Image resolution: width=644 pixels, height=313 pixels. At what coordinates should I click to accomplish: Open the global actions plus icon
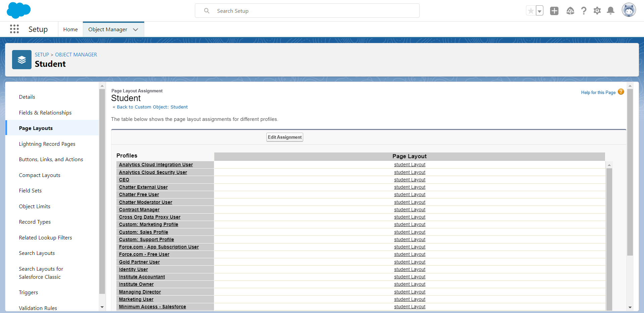pyautogui.click(x=554, y=11)
